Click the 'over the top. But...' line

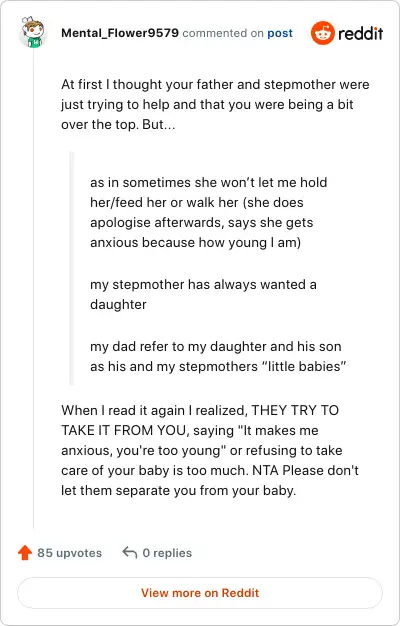click(x=118, y=124)
